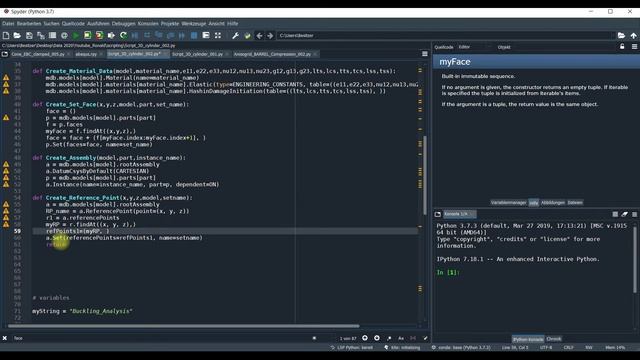This screenshot has width=640, height=360.
Task: Switch to the Dateien pane tab
Action: pos(575,202)
